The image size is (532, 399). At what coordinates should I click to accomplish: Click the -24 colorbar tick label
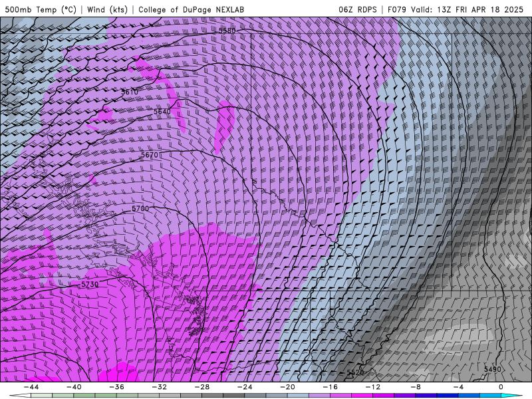point(245,387)
